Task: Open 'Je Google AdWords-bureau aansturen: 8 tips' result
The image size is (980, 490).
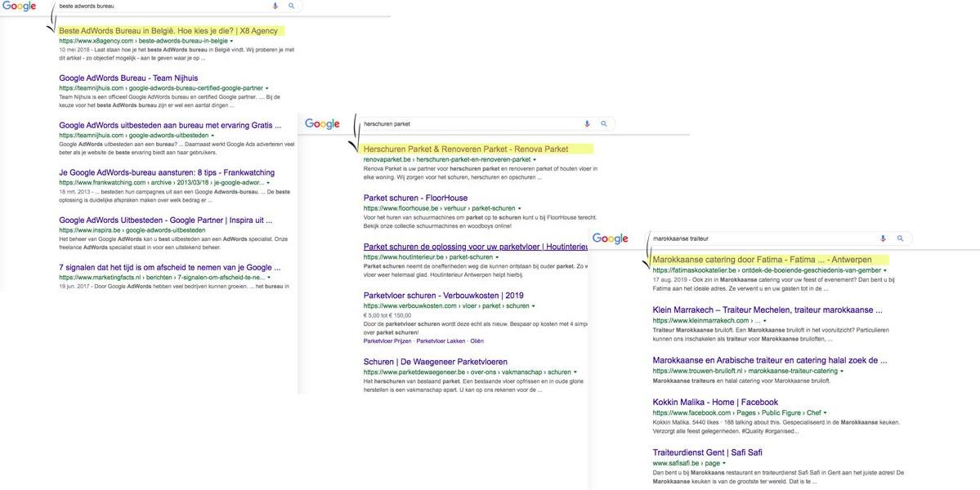Action: [x=166, y=172]
